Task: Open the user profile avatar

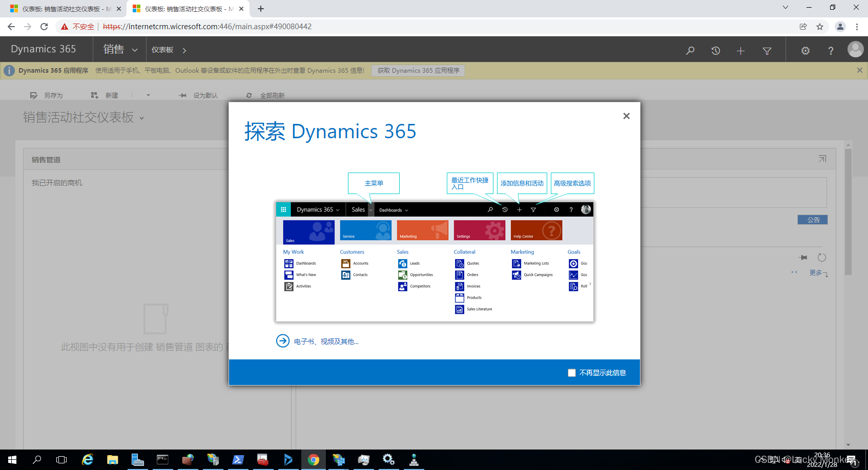Action: pos(855,49)
